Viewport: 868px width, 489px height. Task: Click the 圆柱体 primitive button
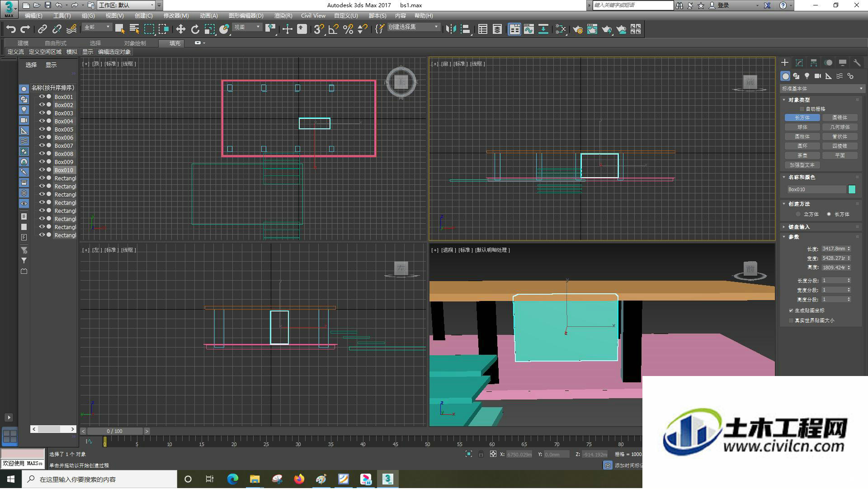pyautogui.click(x=802, y=136)
